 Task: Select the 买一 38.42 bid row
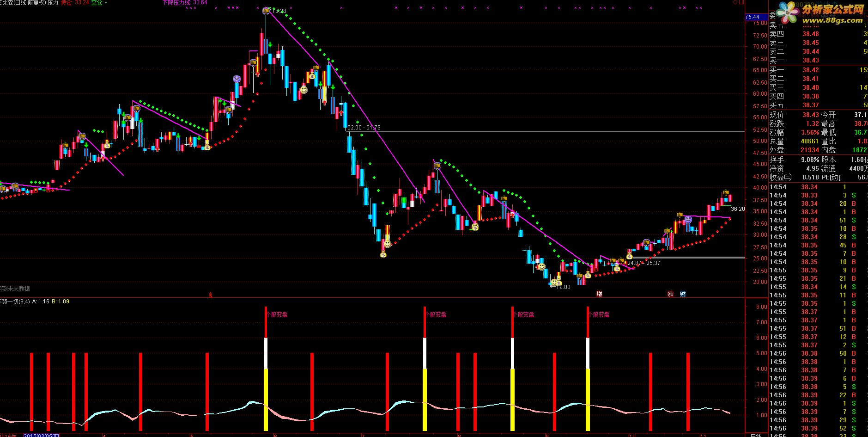[818, 70]
